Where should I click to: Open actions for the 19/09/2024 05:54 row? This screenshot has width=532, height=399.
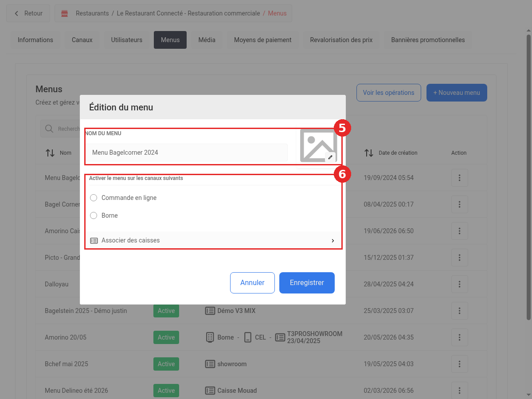click(x=460, y=178)
